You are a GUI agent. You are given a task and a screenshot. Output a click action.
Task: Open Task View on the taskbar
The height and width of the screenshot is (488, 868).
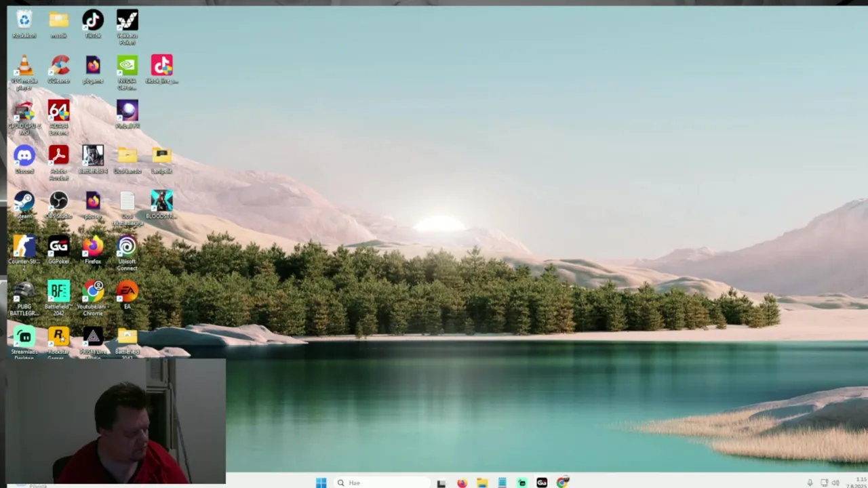coord(441,483)
